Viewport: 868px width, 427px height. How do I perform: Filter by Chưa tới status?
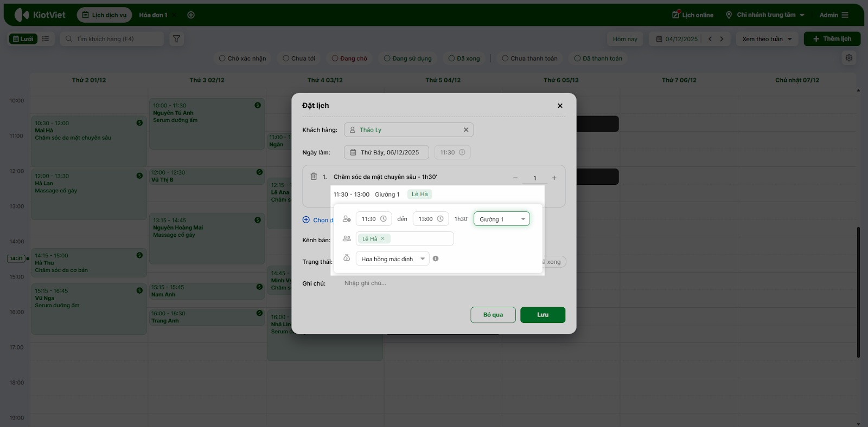tap(299, 59)
